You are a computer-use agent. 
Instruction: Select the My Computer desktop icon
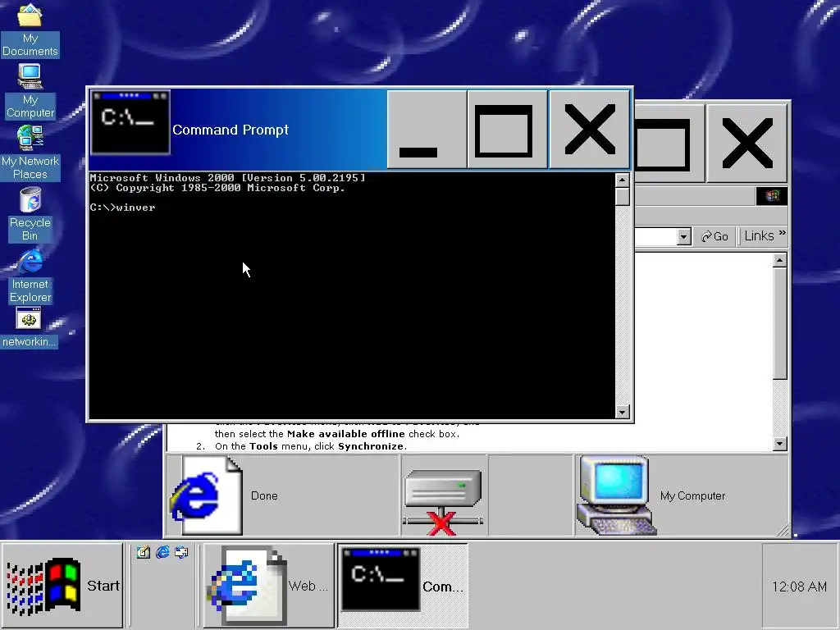click(30, 91)
